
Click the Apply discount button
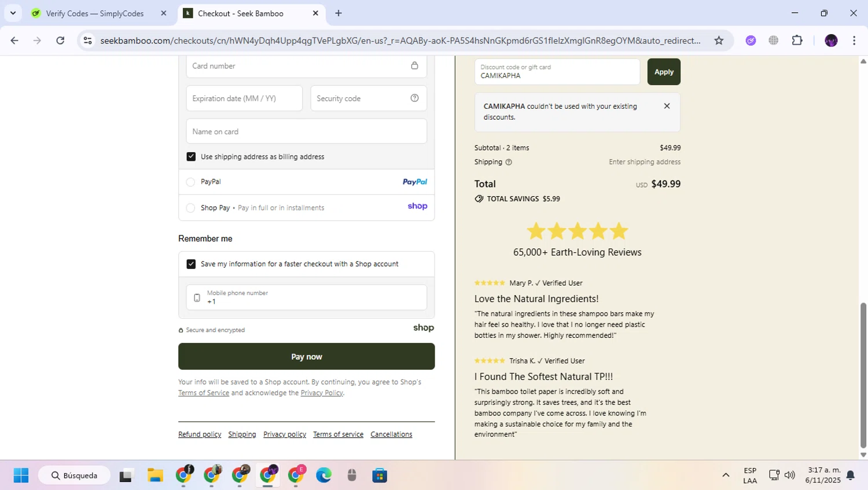(x=664, y=72)
